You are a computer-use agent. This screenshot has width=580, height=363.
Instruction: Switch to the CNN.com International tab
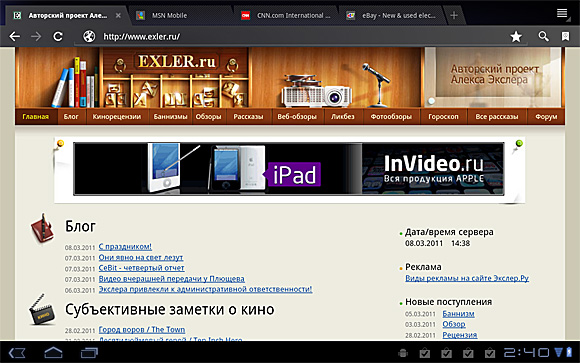pos(286,16)
